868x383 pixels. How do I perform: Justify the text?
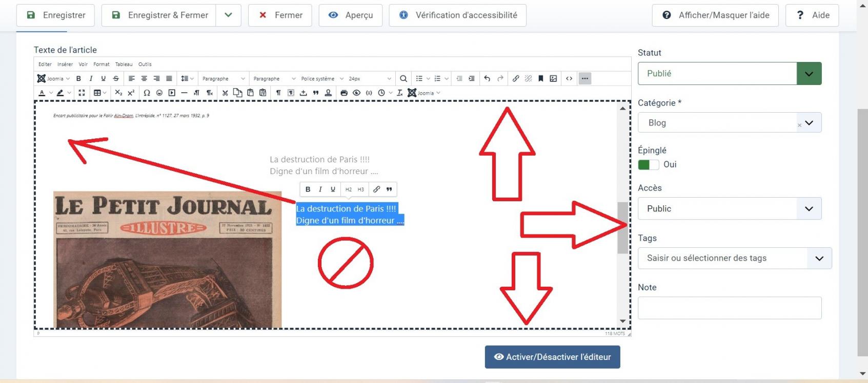(169, 78)
